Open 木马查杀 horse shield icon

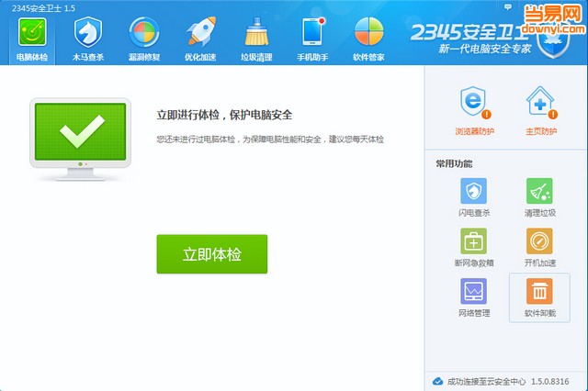[88, 32]
